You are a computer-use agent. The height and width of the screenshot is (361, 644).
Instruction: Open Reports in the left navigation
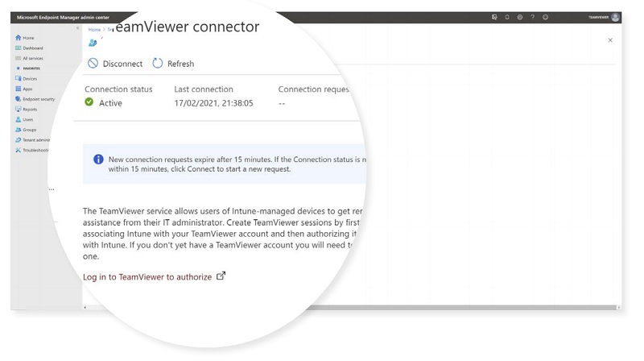[x=26, y=110]
